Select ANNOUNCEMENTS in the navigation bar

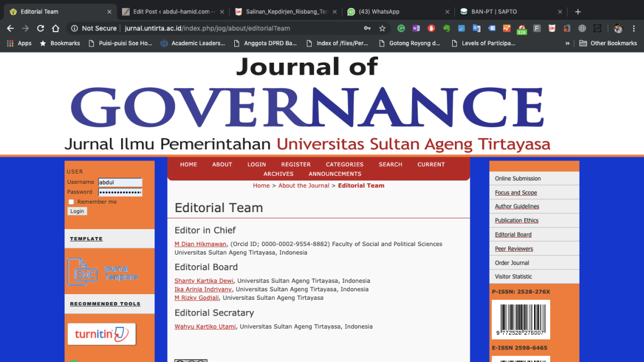click(x=334, y=174)
